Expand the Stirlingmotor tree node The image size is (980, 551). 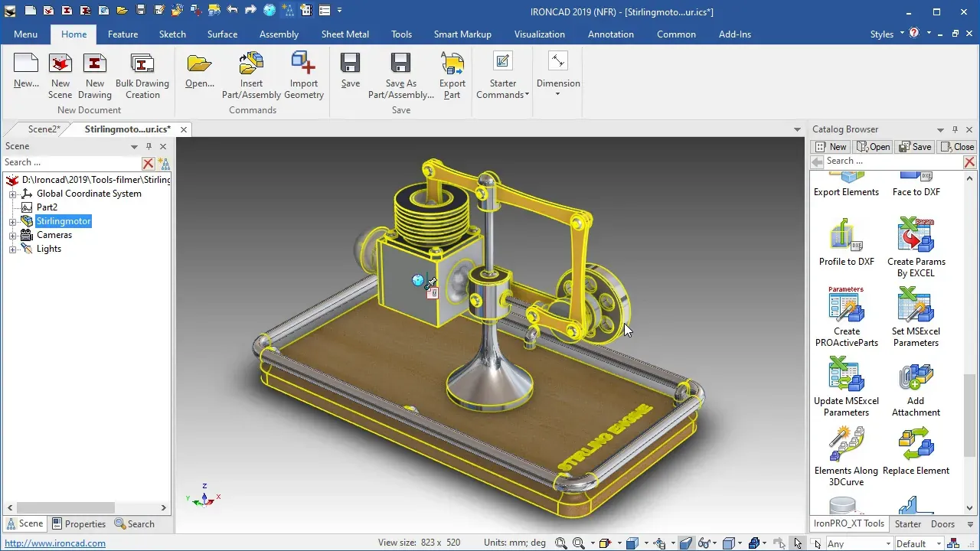(12, 222)
